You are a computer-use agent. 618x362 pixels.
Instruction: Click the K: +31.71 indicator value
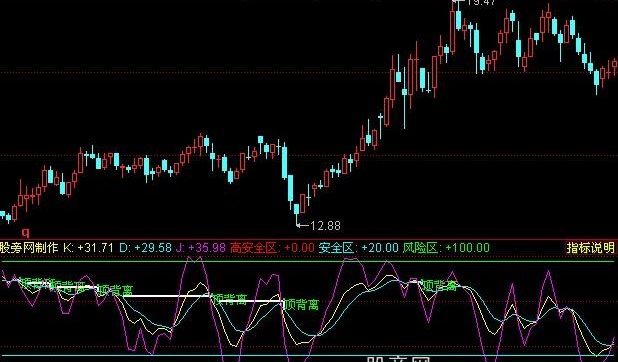[x=88, y=248]
